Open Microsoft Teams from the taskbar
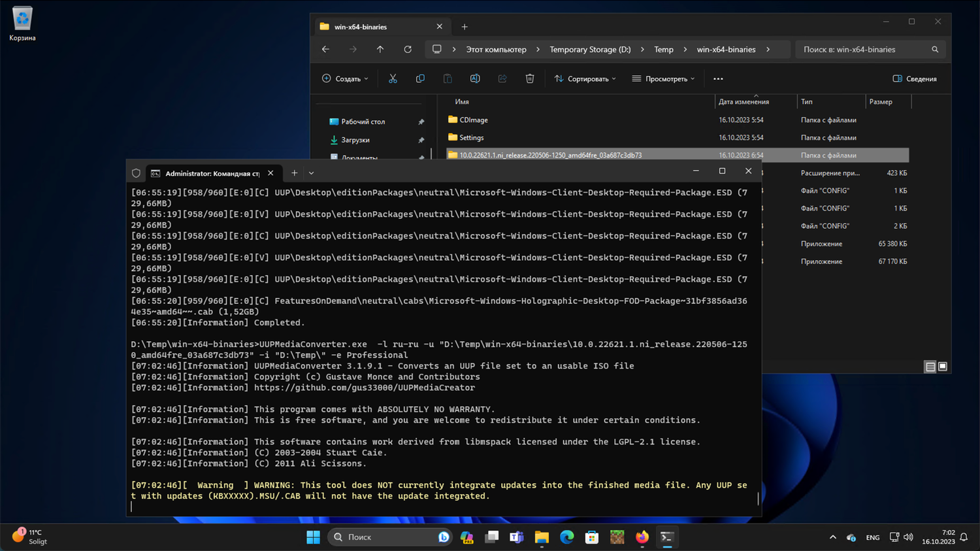This screenshot has width=980, height=551. pyautogui.click(x=517, y=537)
